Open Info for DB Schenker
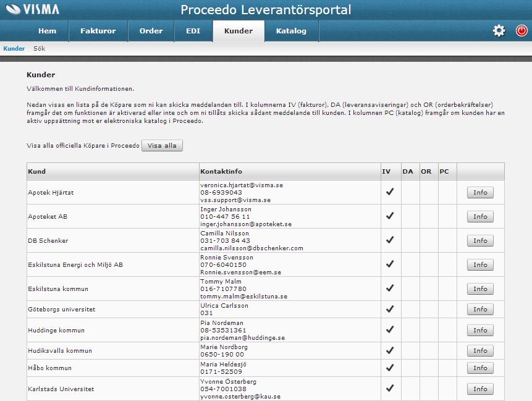532x401 pixels. coord(480,240)
